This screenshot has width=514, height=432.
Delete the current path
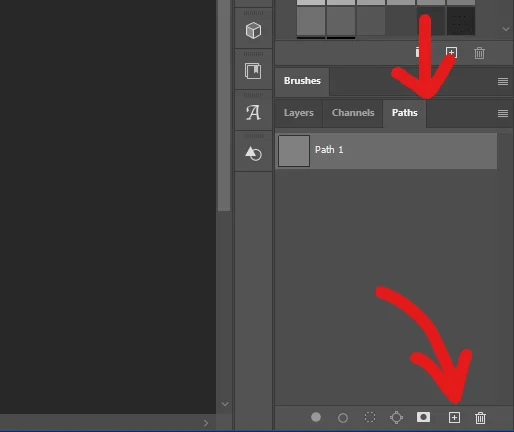(x=480, y=418)
